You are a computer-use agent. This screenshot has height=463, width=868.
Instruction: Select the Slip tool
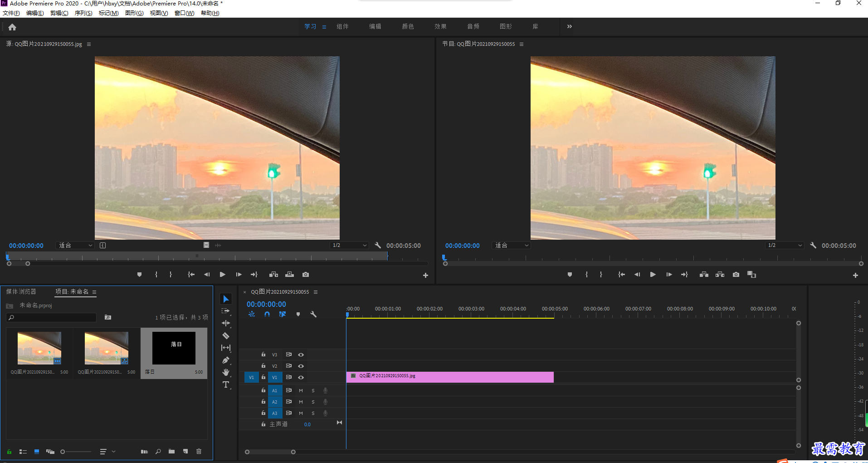coord(226,348)
